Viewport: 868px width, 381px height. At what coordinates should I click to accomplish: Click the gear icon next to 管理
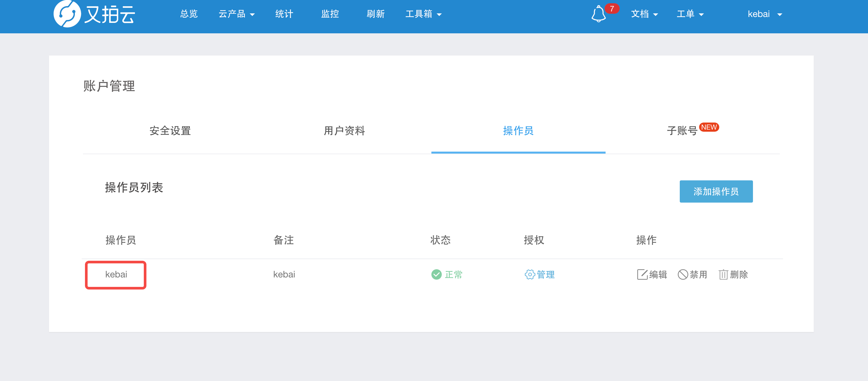tap(529, 274)
